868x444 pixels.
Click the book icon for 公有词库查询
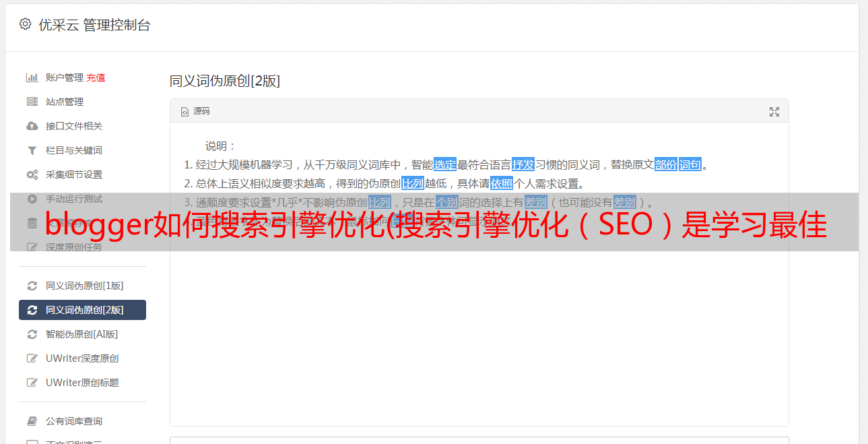click(32, 421)
